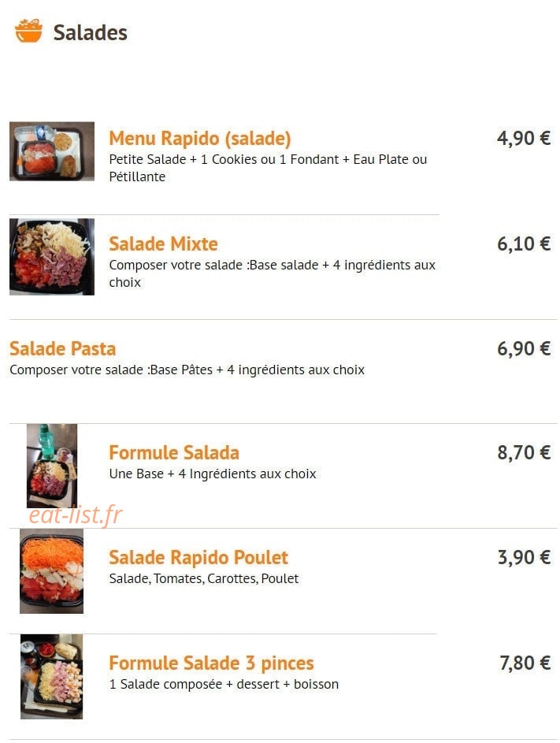Open the Salades section heading
Viewport: 560px width, 743px height.
90,32
